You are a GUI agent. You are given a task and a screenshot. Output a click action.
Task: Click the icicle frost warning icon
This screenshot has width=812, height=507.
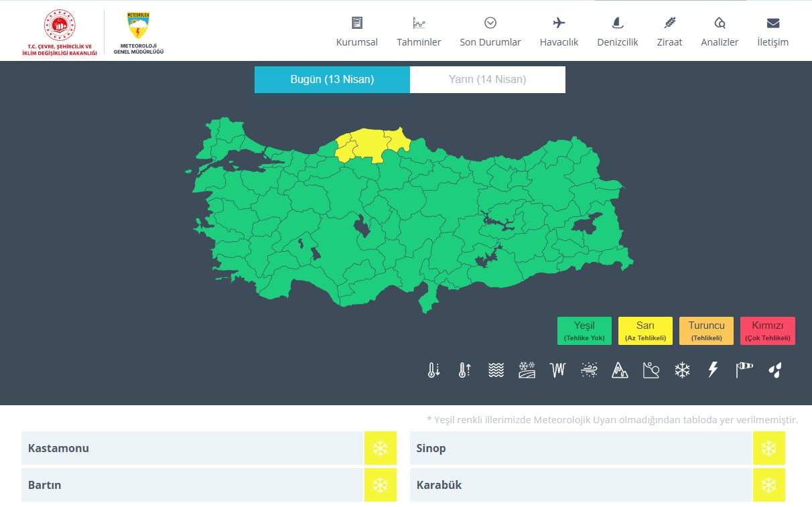click(557, 370)
